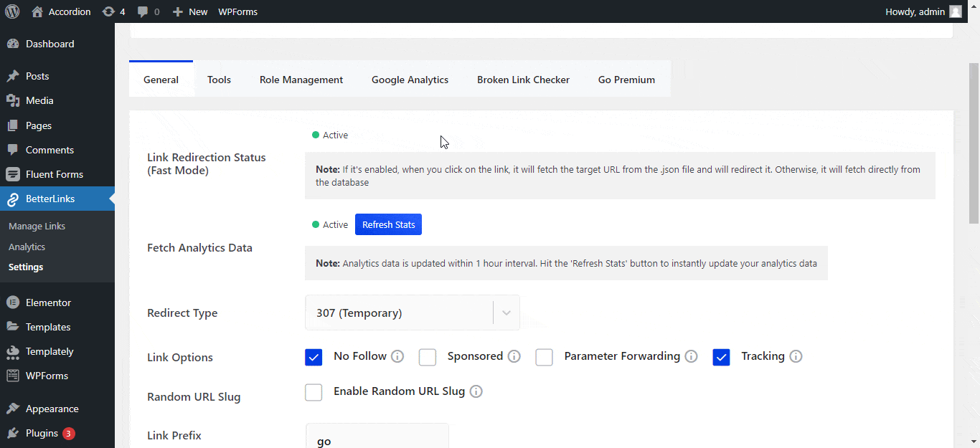Open the updates icon showing 4
This screenshot has height=448, width=980.
pos(108,11)
